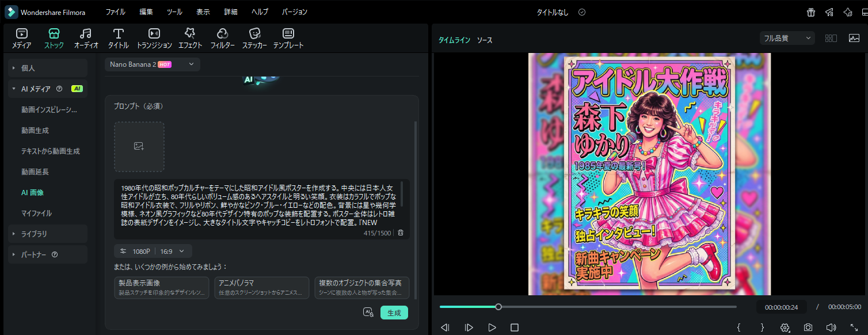Click the 生成 generate button
The width and height of the screenshot is (868, 335).
[x=394, y=313]
